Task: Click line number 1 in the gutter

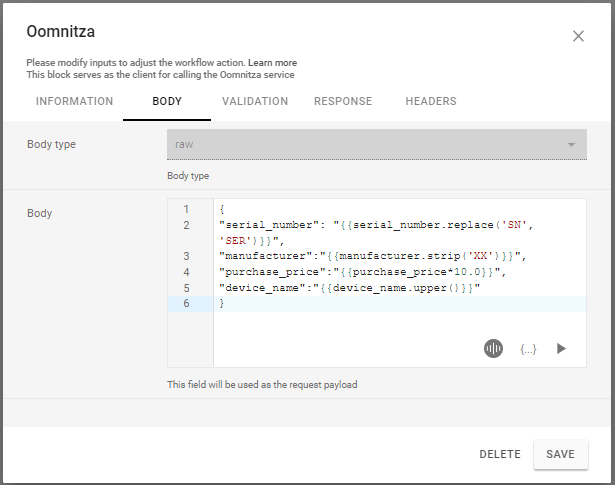Action: click(x=185, y=209)
